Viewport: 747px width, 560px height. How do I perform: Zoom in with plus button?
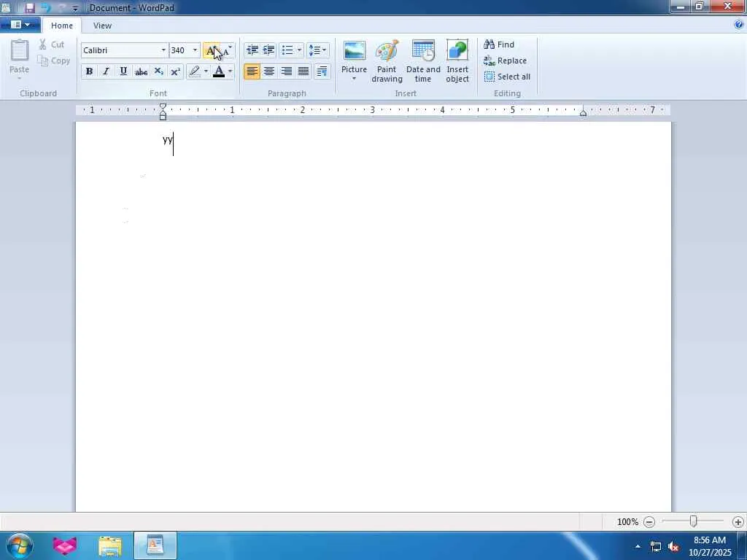click(738, 522)
